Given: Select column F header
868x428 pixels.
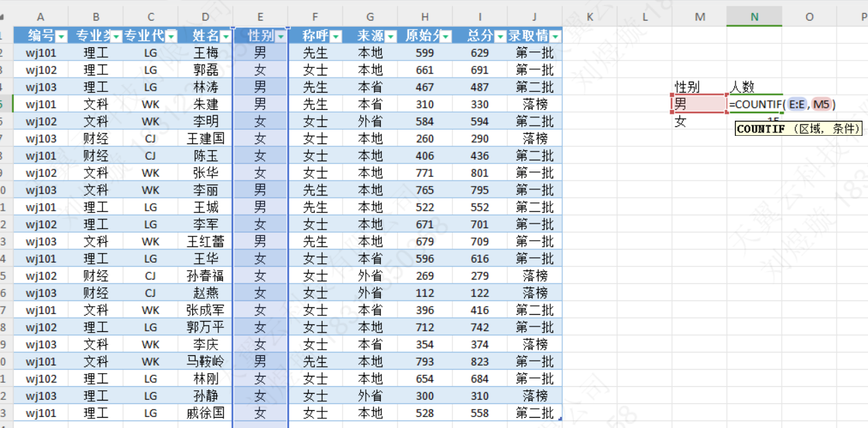Looking at the screenshot, I should pyautogui.click(x=315, y=16).
